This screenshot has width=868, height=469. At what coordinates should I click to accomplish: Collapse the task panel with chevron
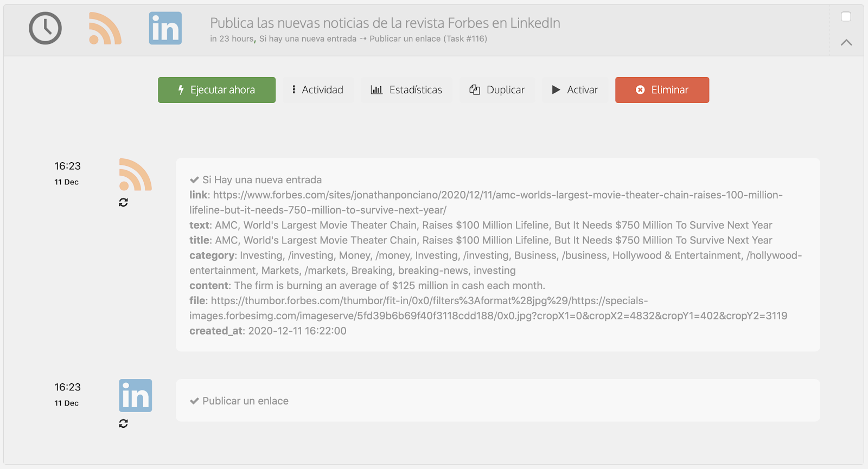(x=846, y=42)
